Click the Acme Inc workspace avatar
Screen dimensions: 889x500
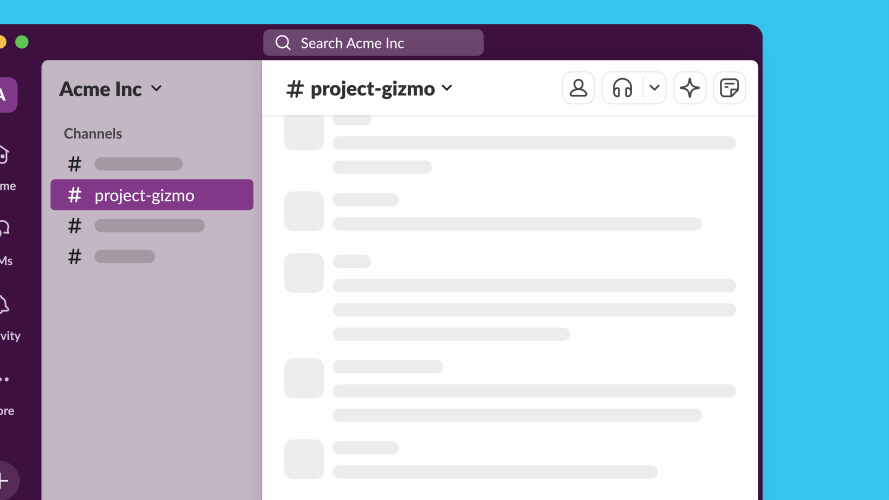coord(5,95)
